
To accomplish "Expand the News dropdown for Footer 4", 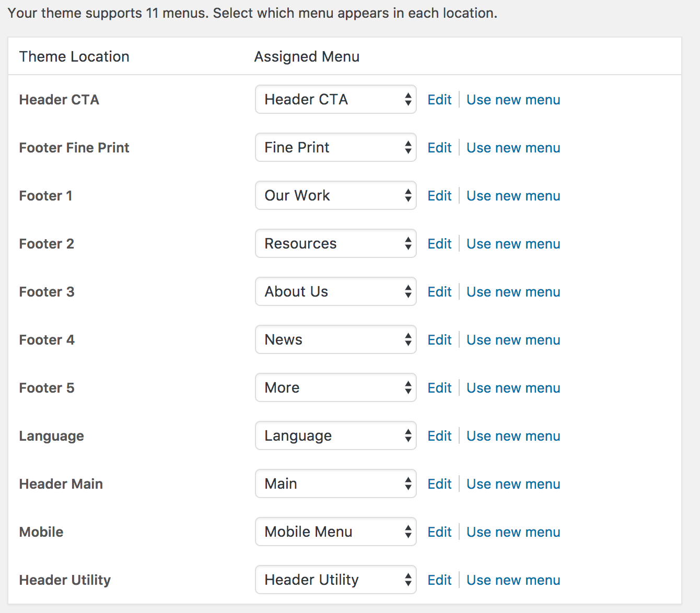I will (336, 339).
